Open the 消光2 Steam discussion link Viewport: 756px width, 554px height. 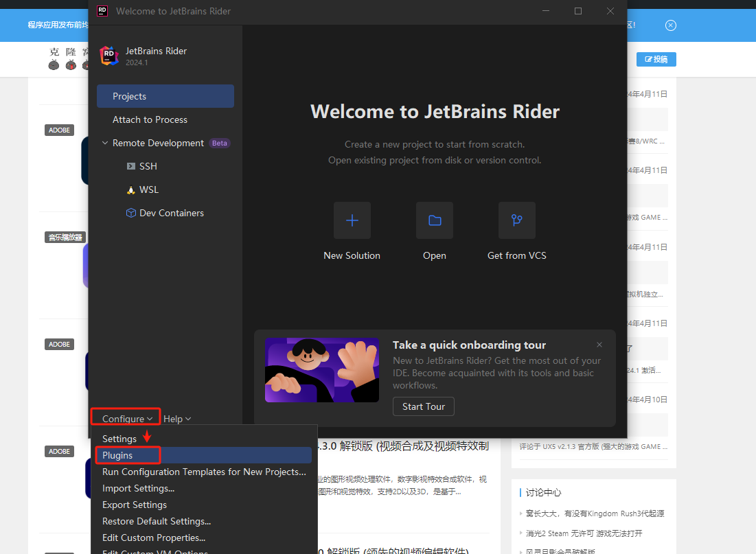[x=584, y=533]
